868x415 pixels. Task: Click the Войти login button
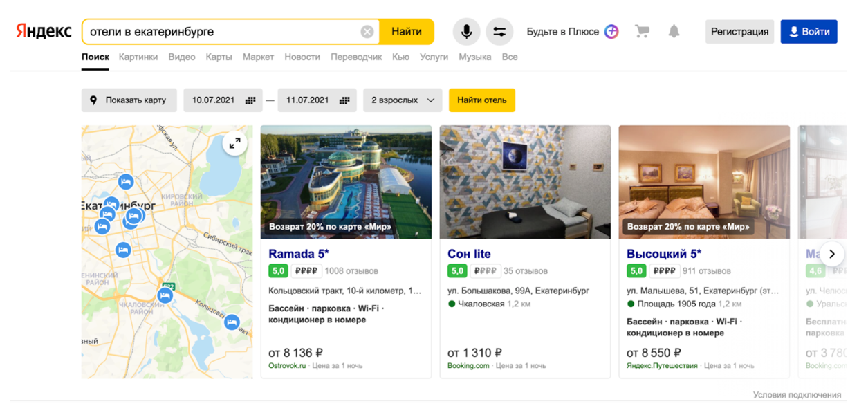(809, 32)
